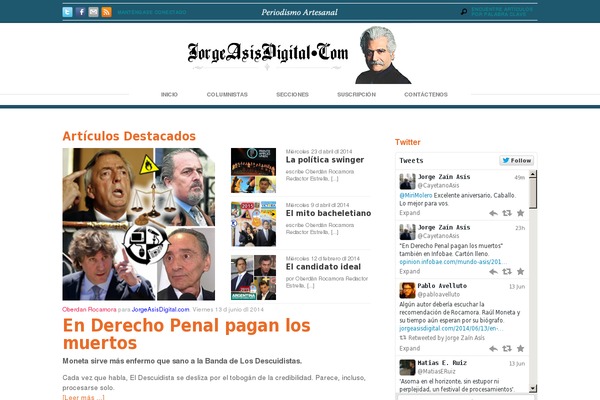Screen dimensions: 600x400
Task: Open the COLUMNISTAS menu item
Action: (x=227, y=95)
